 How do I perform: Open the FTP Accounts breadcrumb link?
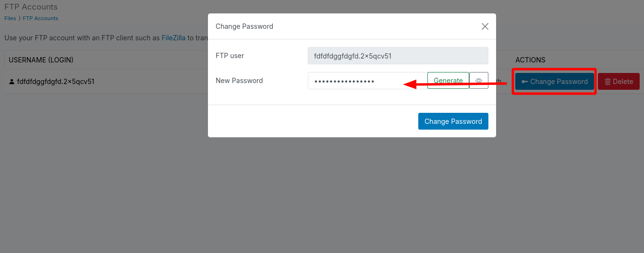40,18
